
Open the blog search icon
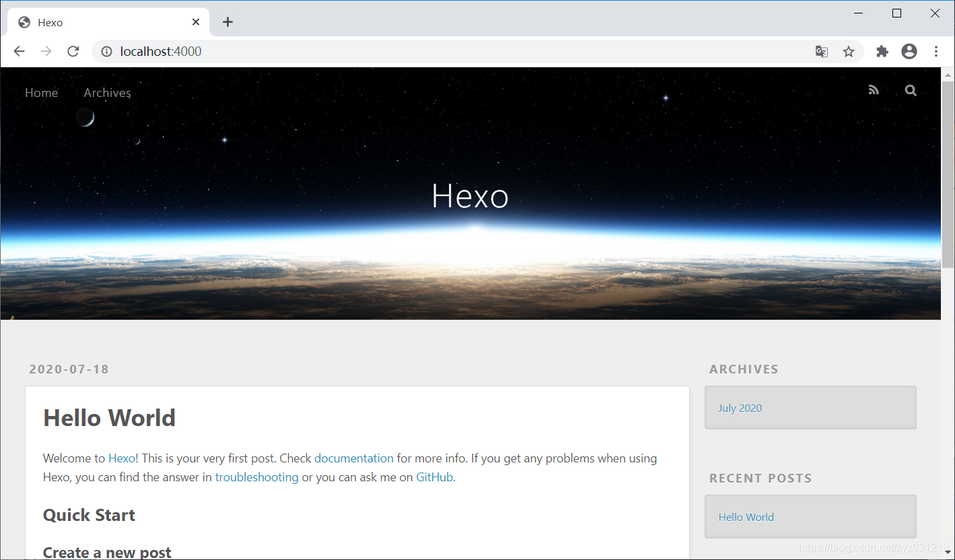(x=911, y=90)
